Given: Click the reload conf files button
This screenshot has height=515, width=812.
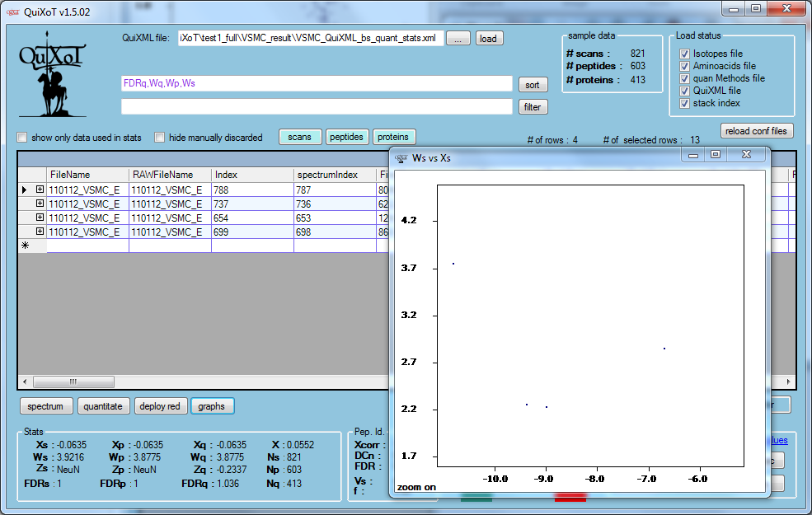Looking at the screenshot, I should 757,131.
